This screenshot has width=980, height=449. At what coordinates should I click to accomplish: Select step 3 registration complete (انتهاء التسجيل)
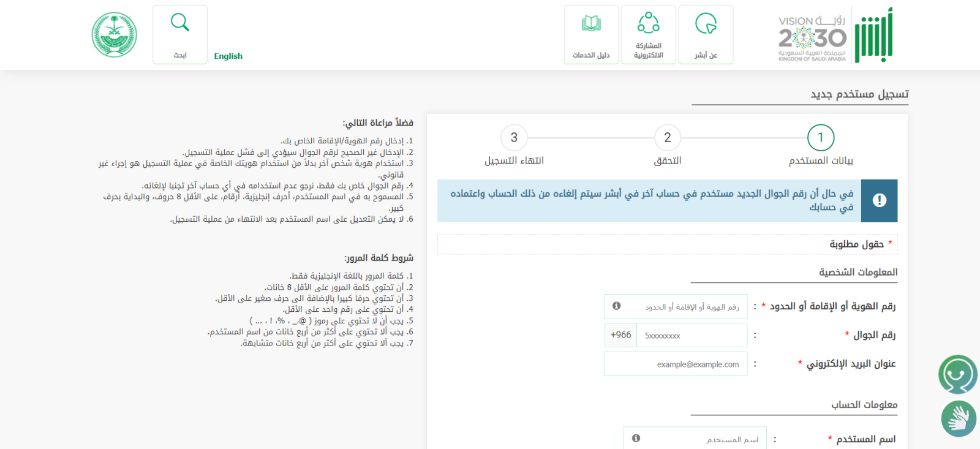[x=514, y=138]
